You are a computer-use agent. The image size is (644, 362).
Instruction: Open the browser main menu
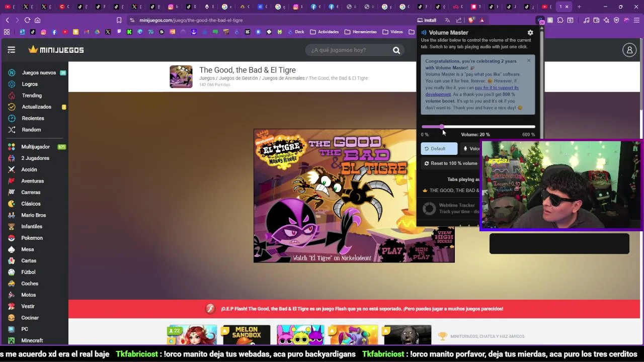click(x=636, y=20)
